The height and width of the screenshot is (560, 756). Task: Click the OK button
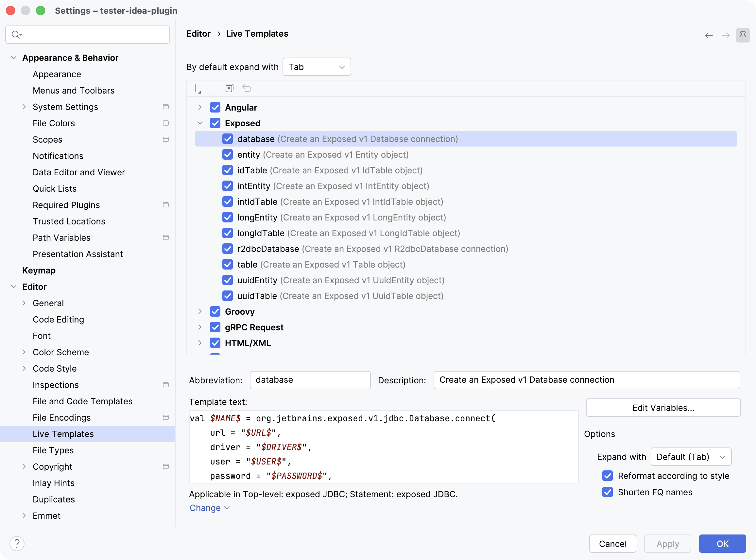coord(722,544)
